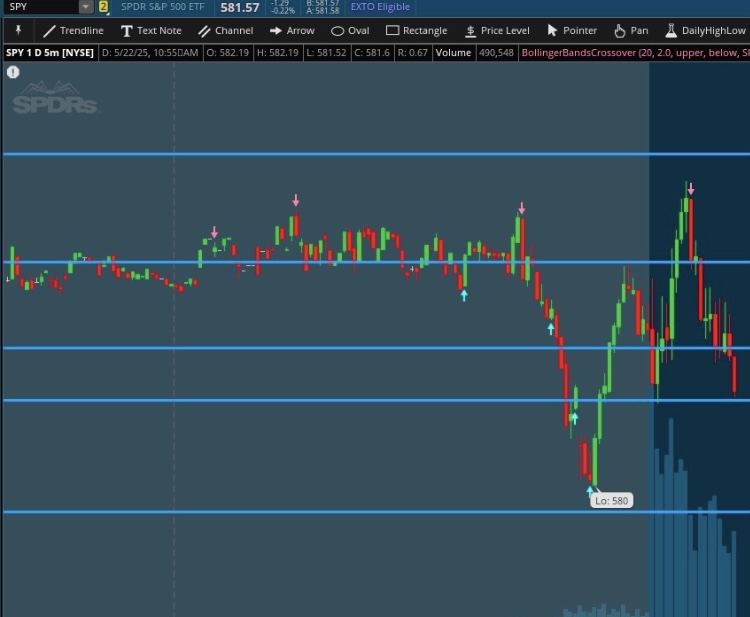Click the BollingerBandsCrossover study label

634,53
